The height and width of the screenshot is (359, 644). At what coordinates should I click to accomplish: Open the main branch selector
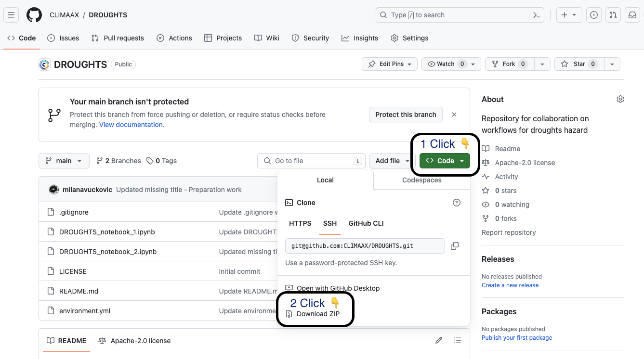point(64,161)
